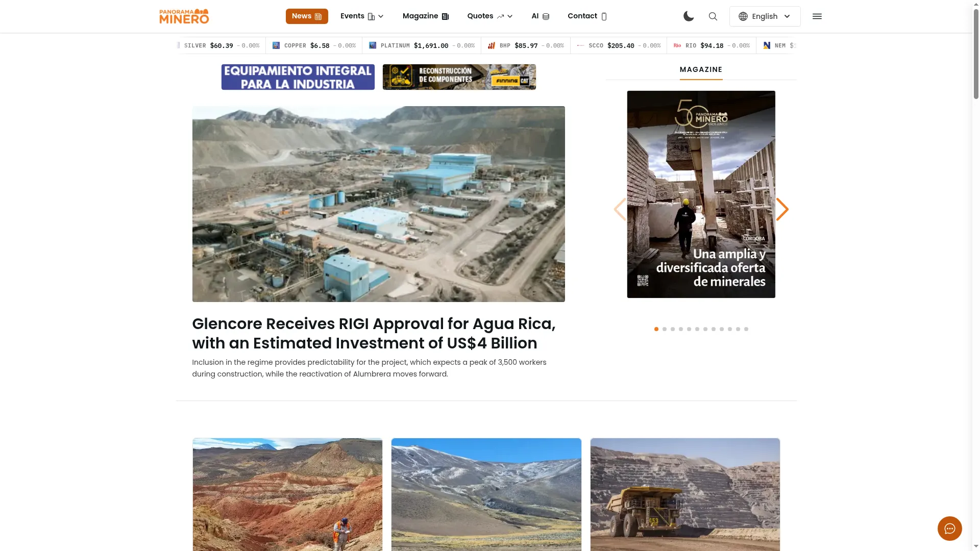Select the last carousel dot

746,329
